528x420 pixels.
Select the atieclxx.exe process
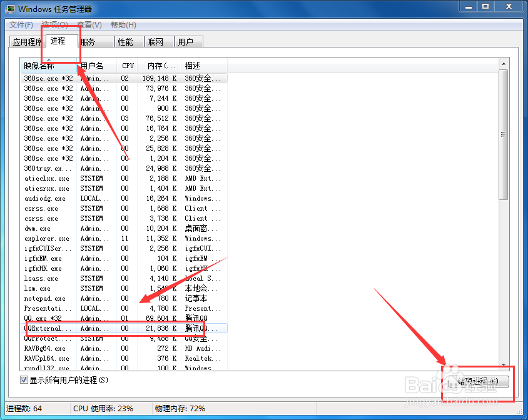[124, 178]
